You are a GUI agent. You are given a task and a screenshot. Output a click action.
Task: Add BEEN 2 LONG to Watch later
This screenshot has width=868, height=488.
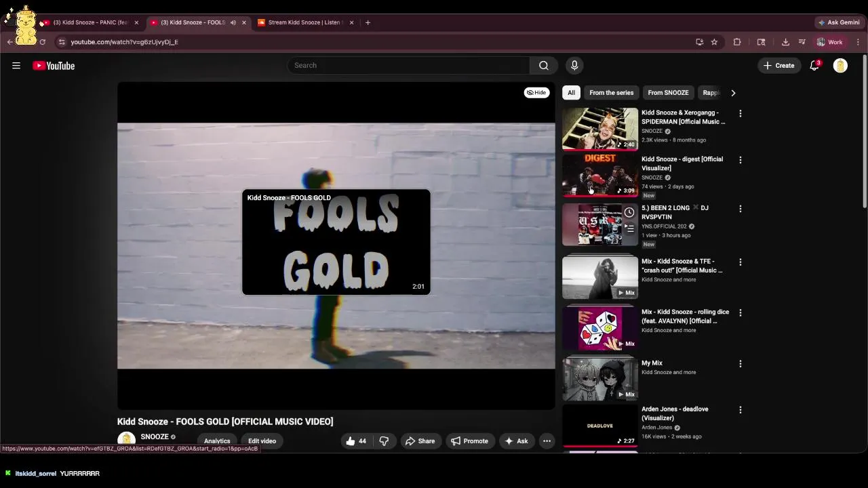pos(629,213)
